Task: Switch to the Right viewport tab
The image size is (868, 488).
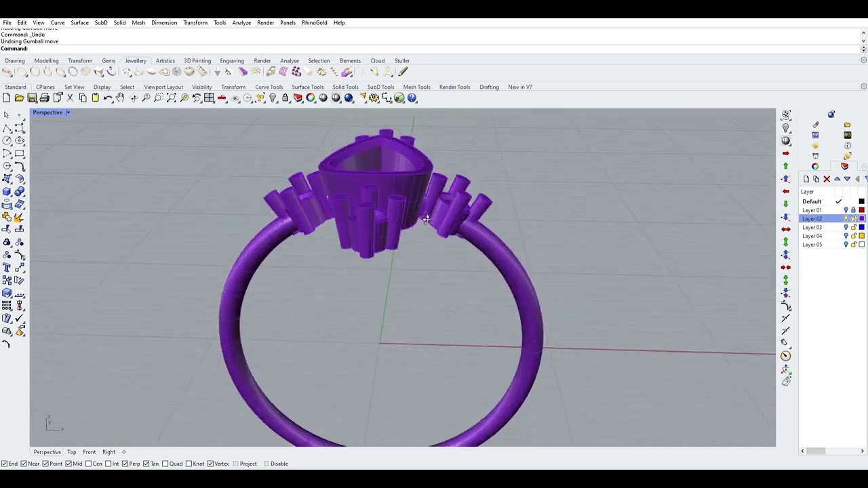Action: click(x=108, y=452)
